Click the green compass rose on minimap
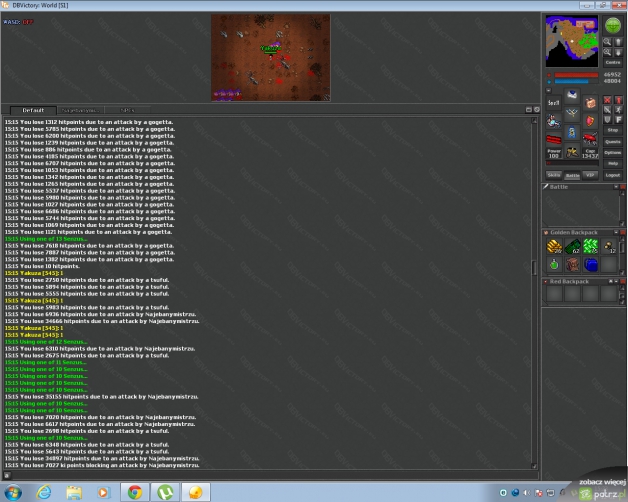 pos(612,26)
